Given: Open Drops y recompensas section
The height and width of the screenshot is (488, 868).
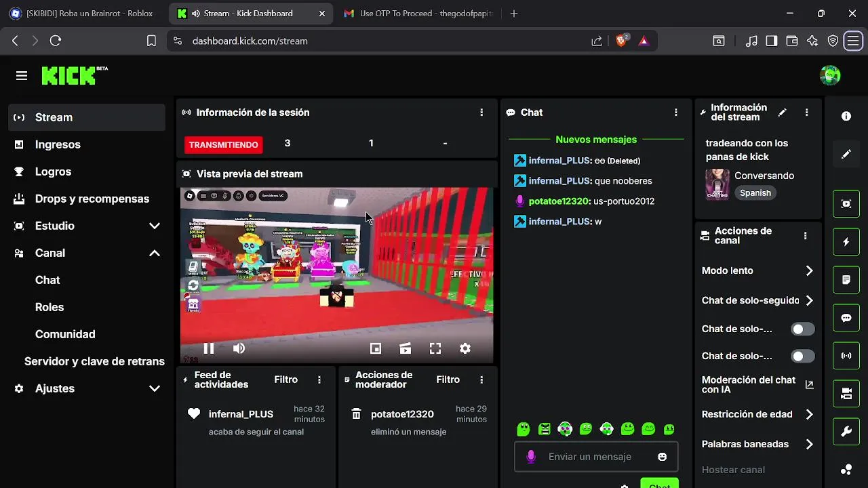Looking at the screenshot, I should click(x=87, y=199).
